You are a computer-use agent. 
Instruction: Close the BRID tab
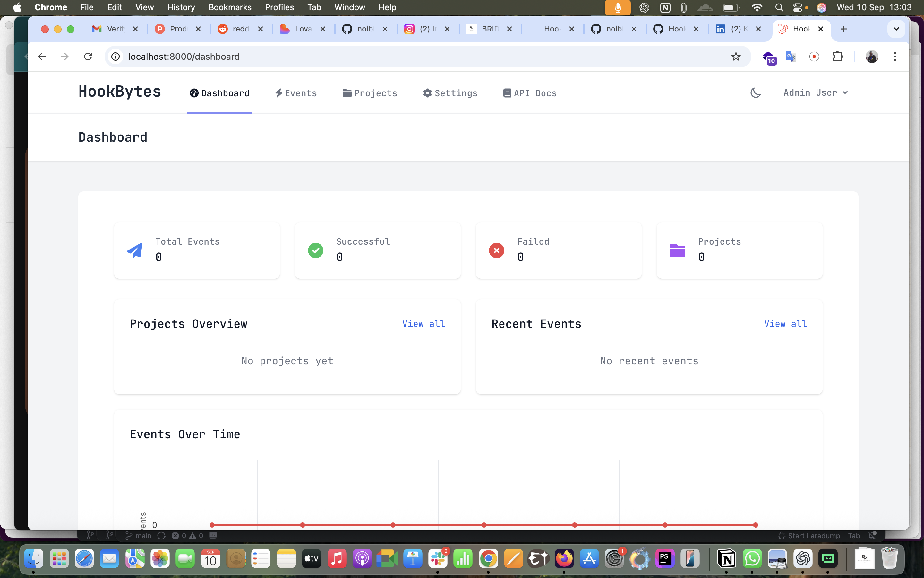[509, 29]
